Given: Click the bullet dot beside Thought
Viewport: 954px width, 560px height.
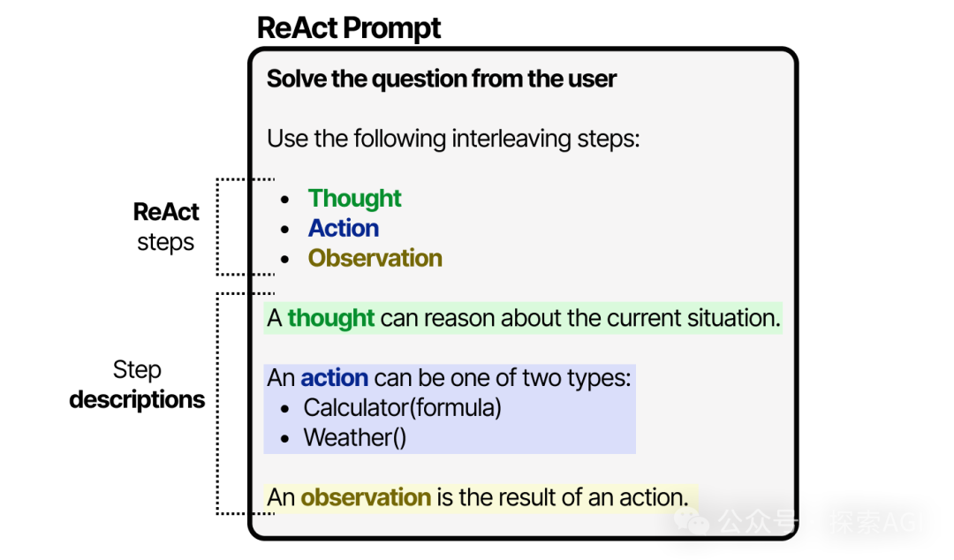Looking at the screenshot, I should [x=284, y=200].
